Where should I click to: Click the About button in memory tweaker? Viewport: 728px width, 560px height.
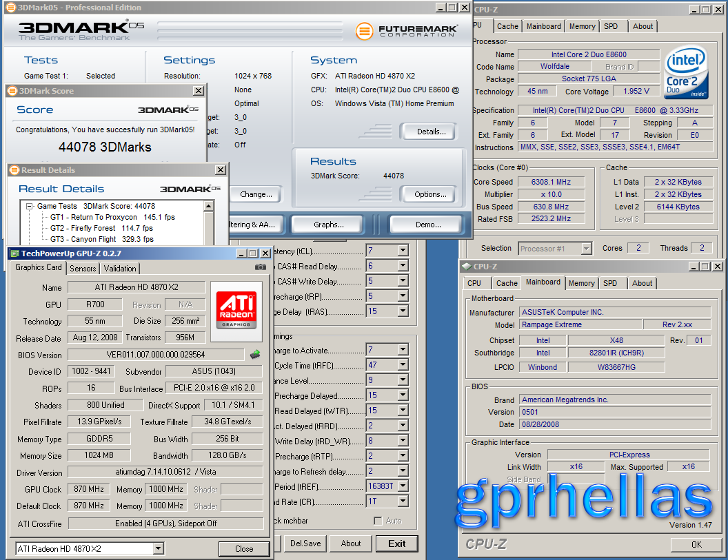pos(350,543)
